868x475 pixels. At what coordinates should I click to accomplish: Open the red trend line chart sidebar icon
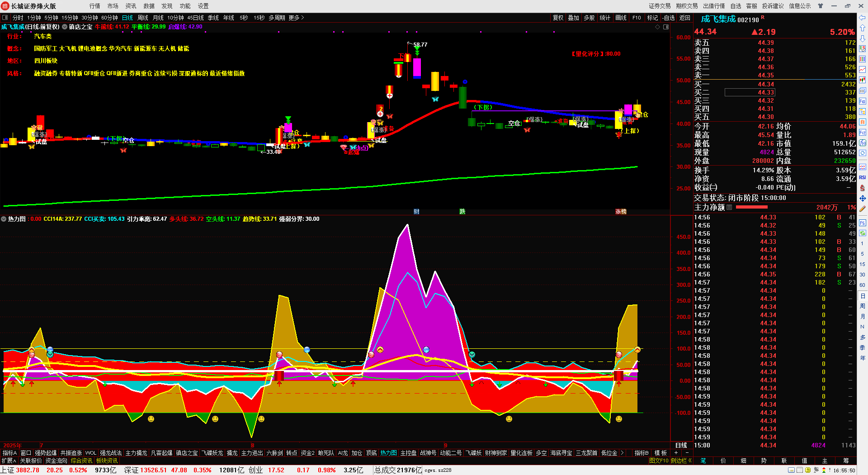coord(863,69)
